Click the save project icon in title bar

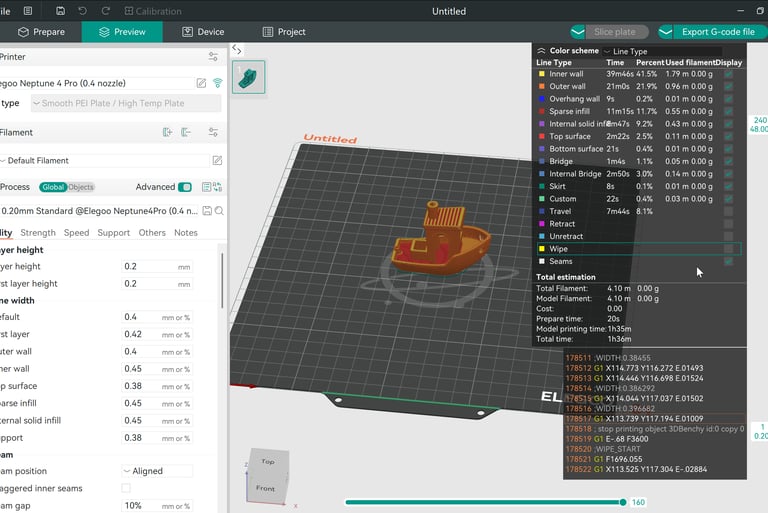pyautogui.click(x=60, y=11)
